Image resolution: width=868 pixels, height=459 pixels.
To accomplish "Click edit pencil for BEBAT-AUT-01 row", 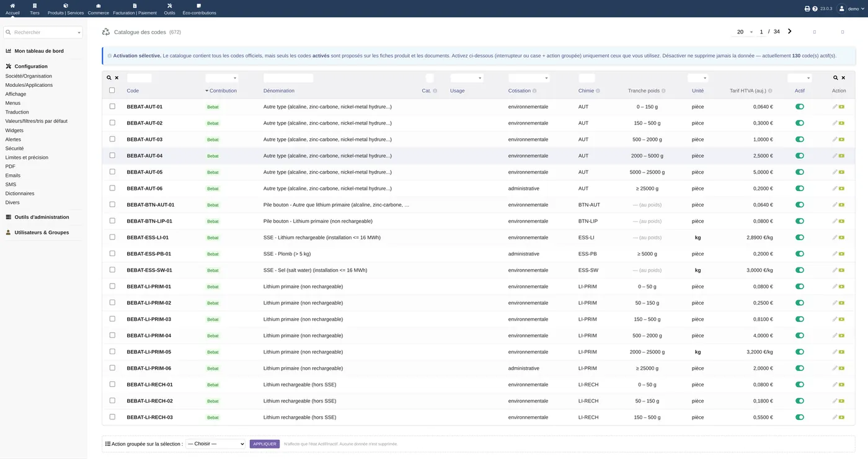I will coord(835,107).
